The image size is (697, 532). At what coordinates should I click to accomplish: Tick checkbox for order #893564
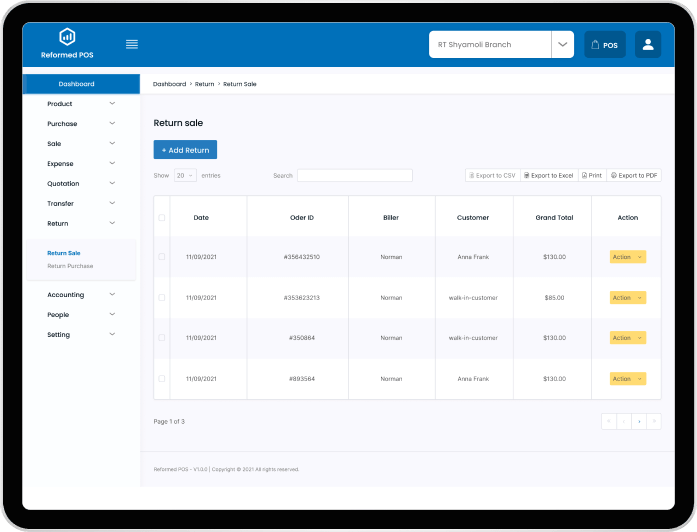pyautogui.click(x=162, y=379)
